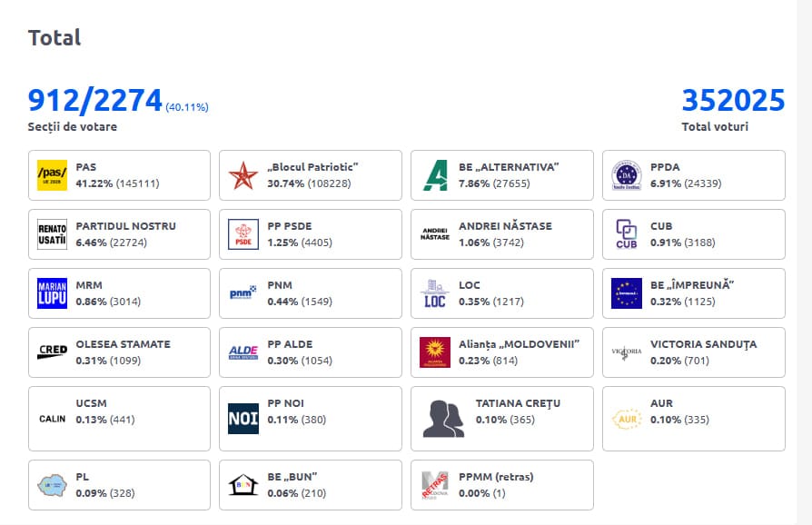Screen dimensions: 812x525
Task: Click the red star Blocul Patriotic logo
Action: pos(243,175)
